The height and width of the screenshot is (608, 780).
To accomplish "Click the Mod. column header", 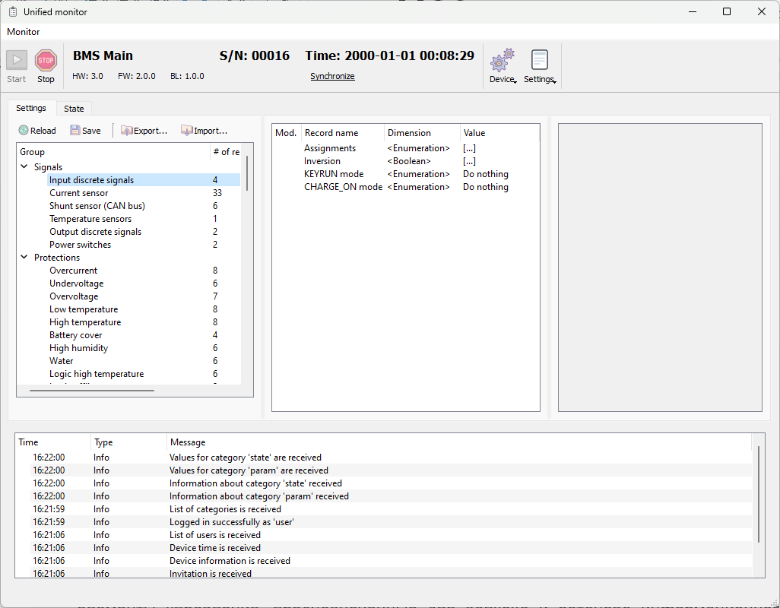I will [x=286, y=133].
